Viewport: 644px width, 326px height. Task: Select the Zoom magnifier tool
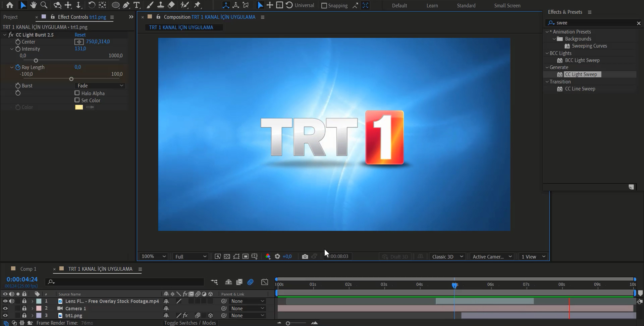[44, 5]
